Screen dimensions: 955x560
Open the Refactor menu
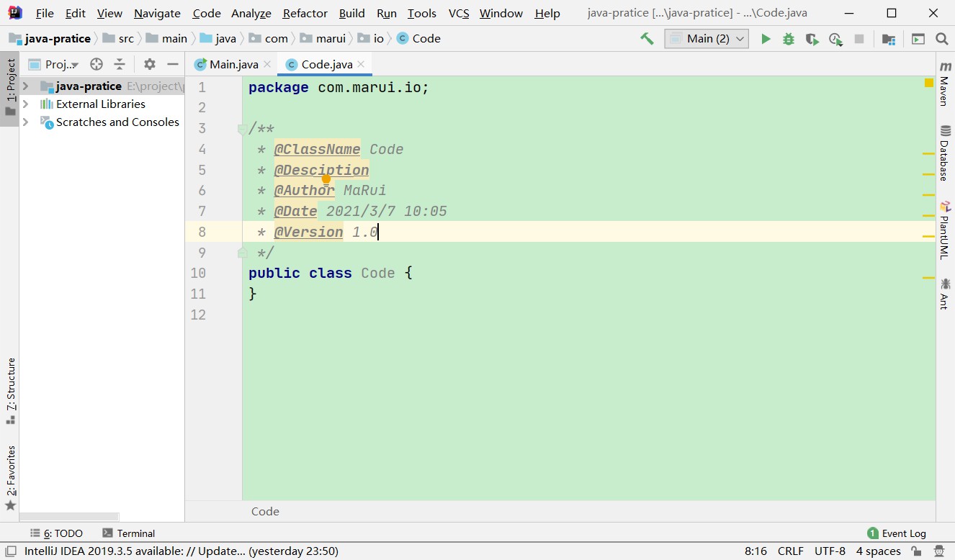(x=305, y=13)
